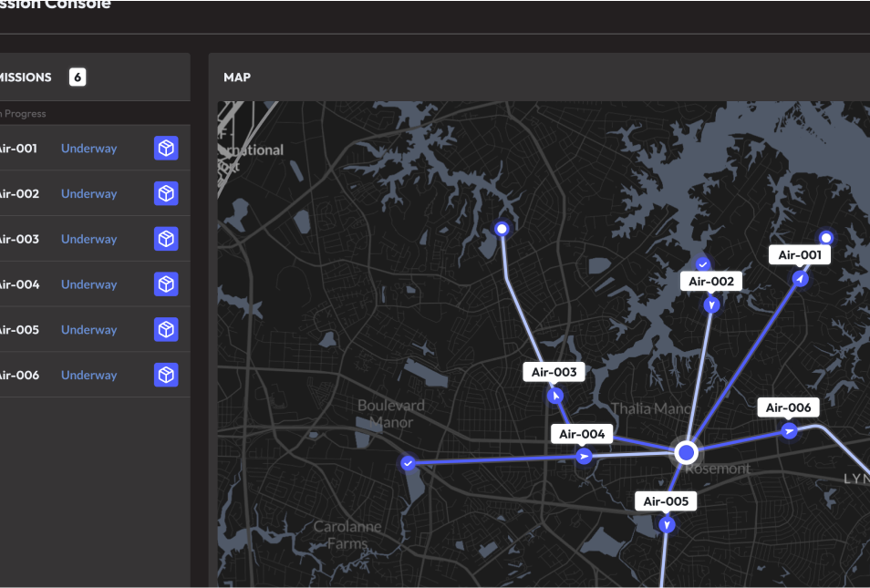Click the package icon for Air-001
Viewport: 870px width, 588px height.
pos(166,149)
